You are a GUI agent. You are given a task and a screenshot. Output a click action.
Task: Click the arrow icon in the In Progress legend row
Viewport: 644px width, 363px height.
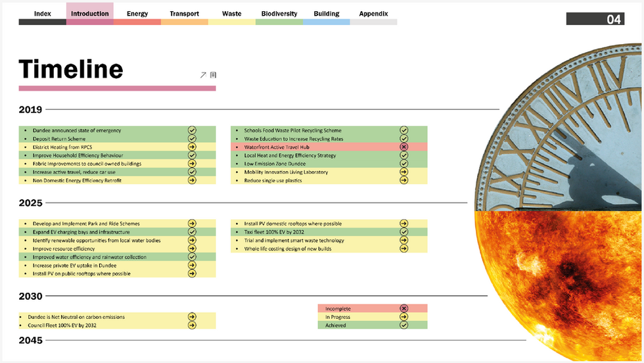[x=403, y=317]
